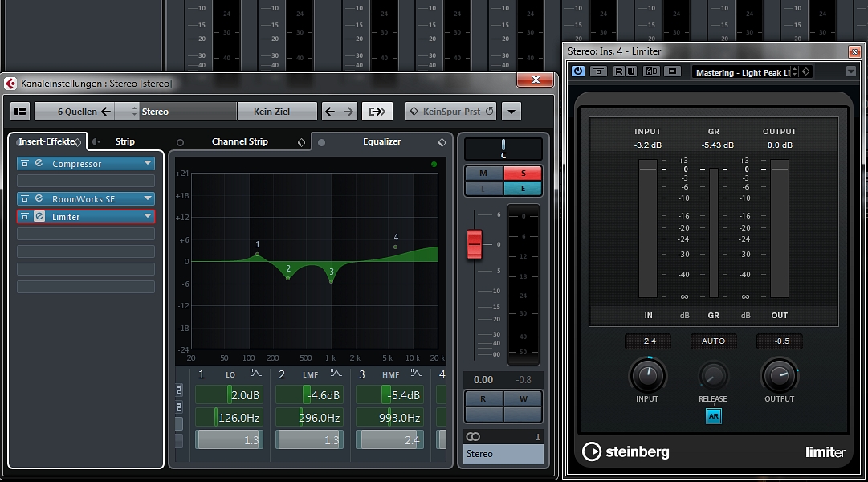This screenshot has width=868, height=482.
Task: Click EQ point 4 on the curve display
Action: click(395, 247)
